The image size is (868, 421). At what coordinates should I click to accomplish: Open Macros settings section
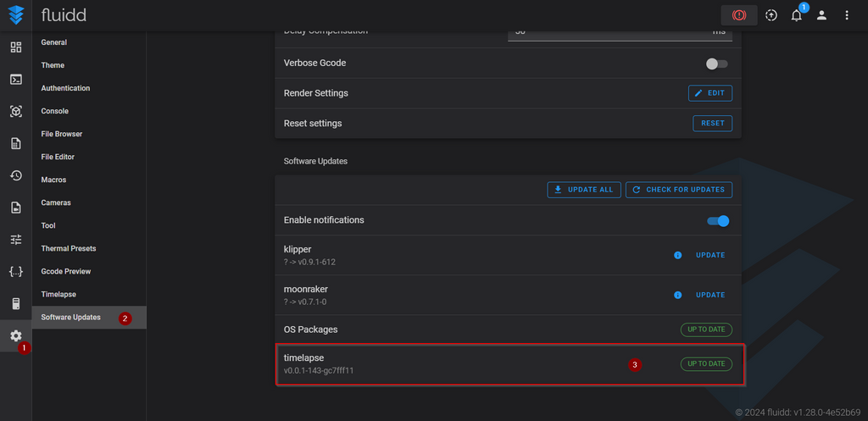[x=53, y=180]
